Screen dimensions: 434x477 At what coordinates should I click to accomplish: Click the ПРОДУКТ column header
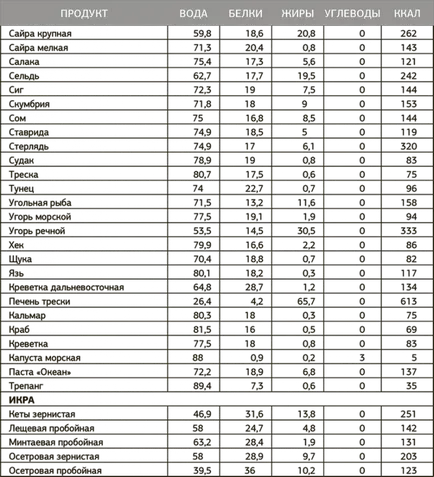click(x=84, y=14)
